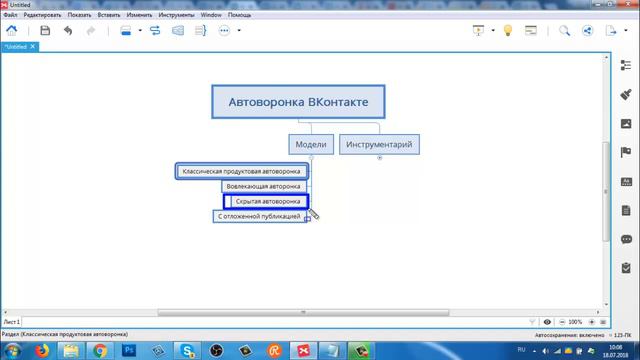Toggle the eye view icon in the status bar
Viewport: 640px width, 360px height.
click(x=547, y=322)
